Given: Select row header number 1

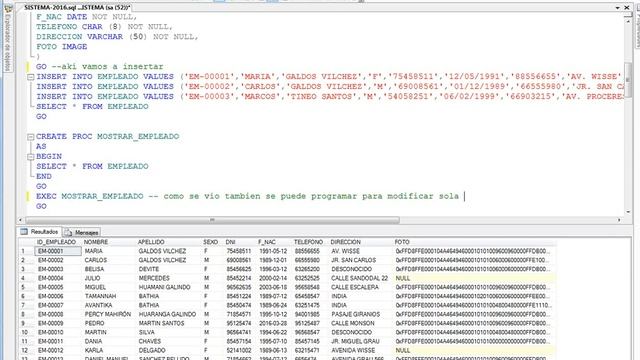Looking at the screenshot, I should tap(26, 251).
